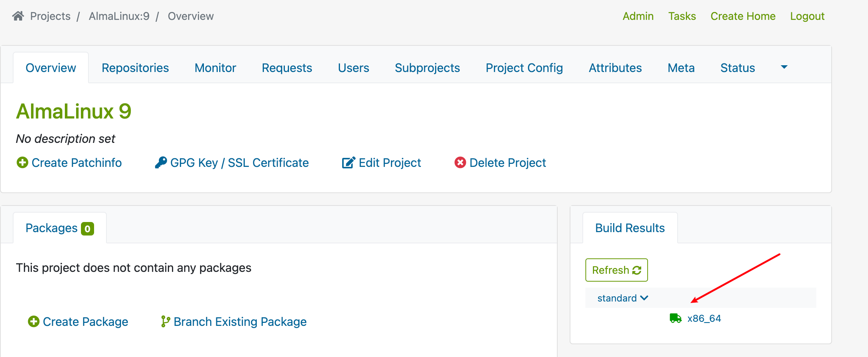
Task: Open GPG Key / SSL Certificate link text
Action: (x=239, y=163)
